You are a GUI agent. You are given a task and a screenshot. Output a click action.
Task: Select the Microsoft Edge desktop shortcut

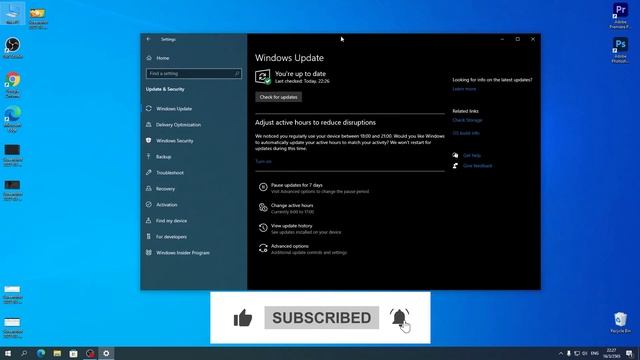[13, 119]
